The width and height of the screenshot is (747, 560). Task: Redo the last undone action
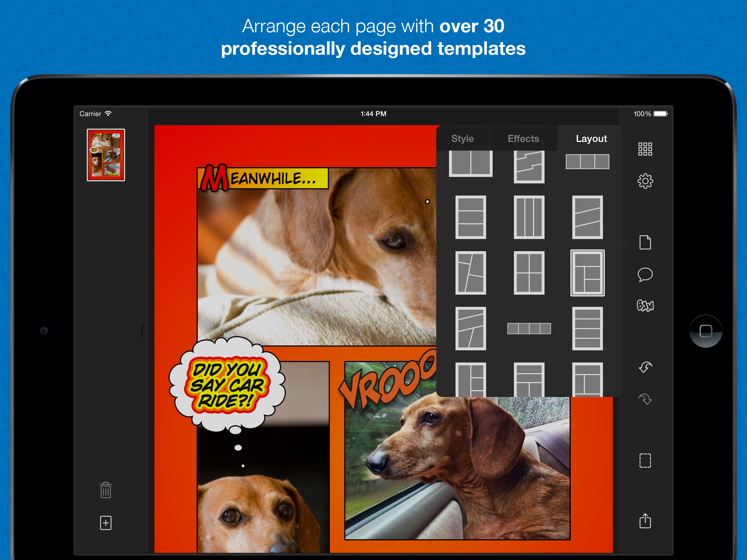click(645, 399)
